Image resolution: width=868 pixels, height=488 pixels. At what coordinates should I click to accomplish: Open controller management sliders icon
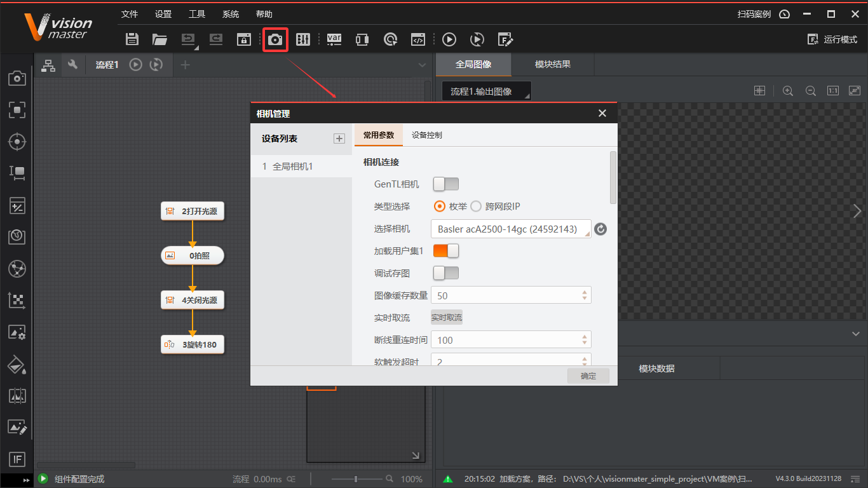pyautogui.click(x=303, y=39)
